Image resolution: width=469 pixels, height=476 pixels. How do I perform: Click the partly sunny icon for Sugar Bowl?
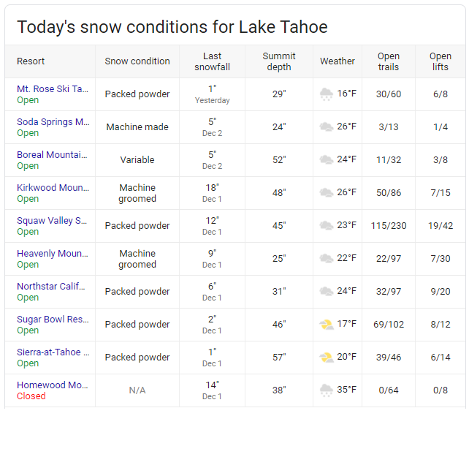tap(327, 324)
